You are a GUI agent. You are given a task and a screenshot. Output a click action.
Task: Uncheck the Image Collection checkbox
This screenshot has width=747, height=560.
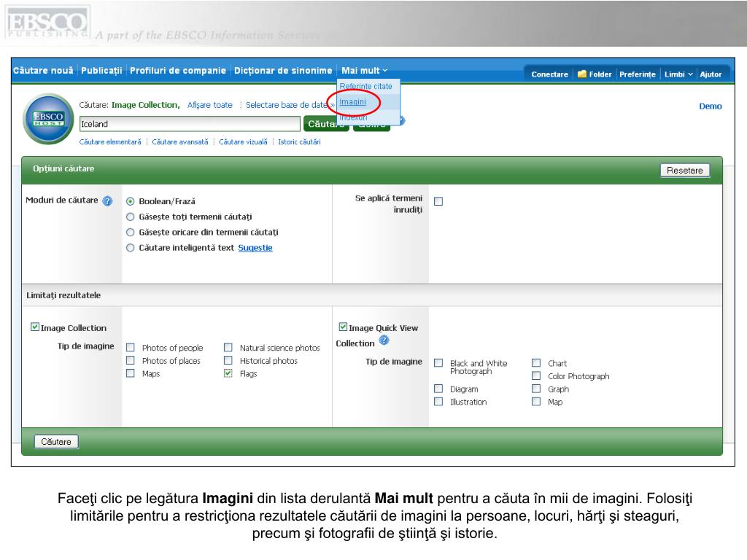35,327
